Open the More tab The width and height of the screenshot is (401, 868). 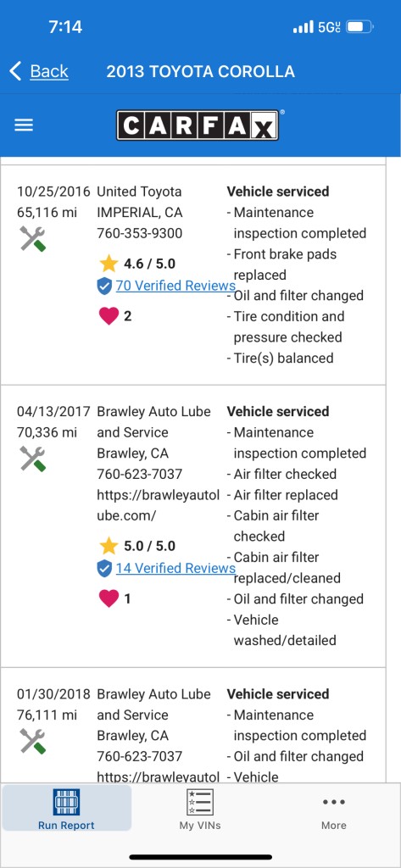pos(333,811)
